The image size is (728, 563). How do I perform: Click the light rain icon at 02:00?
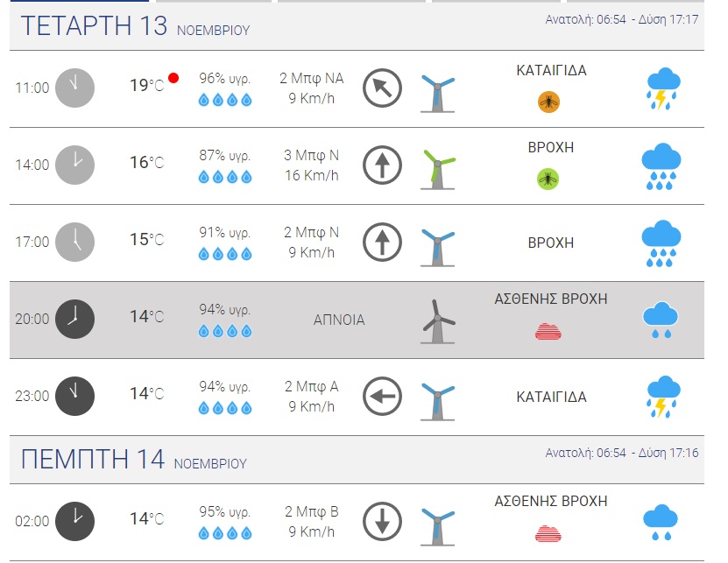click(x=660, y=522)
